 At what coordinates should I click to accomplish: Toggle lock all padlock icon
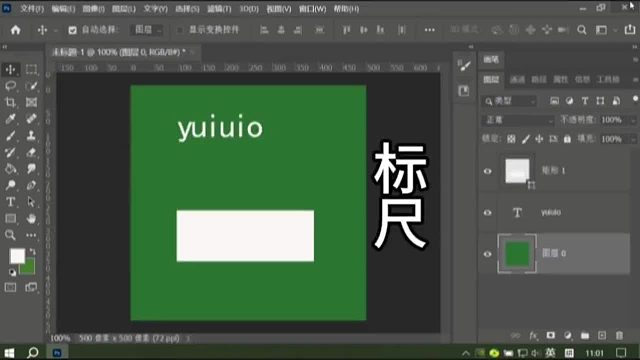(x=567, y=139)
